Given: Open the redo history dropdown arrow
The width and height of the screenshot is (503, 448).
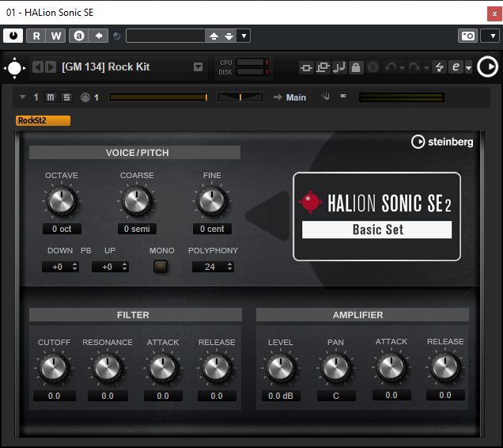Looking at the screenshot, I should pyautogui.click(x=426, y=68).
